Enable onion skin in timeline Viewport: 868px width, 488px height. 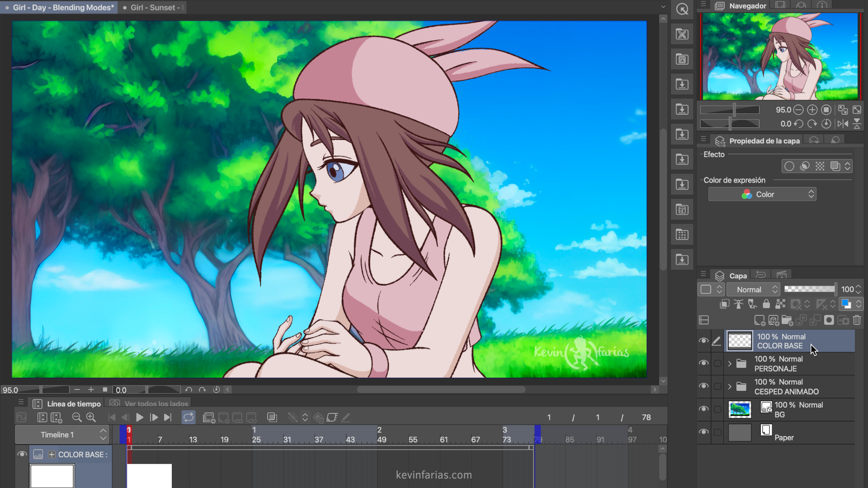coord(272,418)
